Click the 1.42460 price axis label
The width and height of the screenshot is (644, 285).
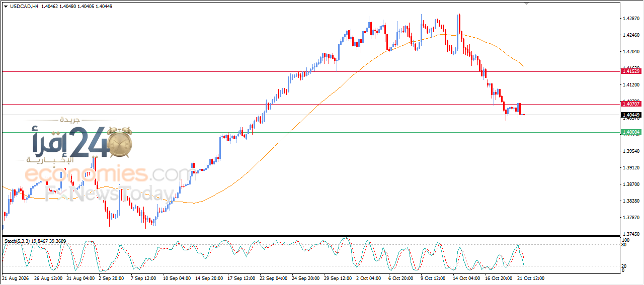pos(631,35)
